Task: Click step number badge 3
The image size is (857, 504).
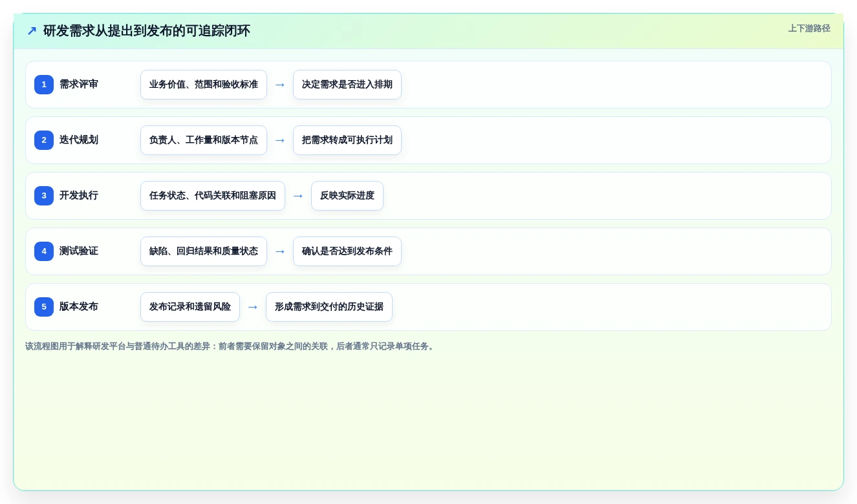Action: pyautogui.click(x=44, y=196)
